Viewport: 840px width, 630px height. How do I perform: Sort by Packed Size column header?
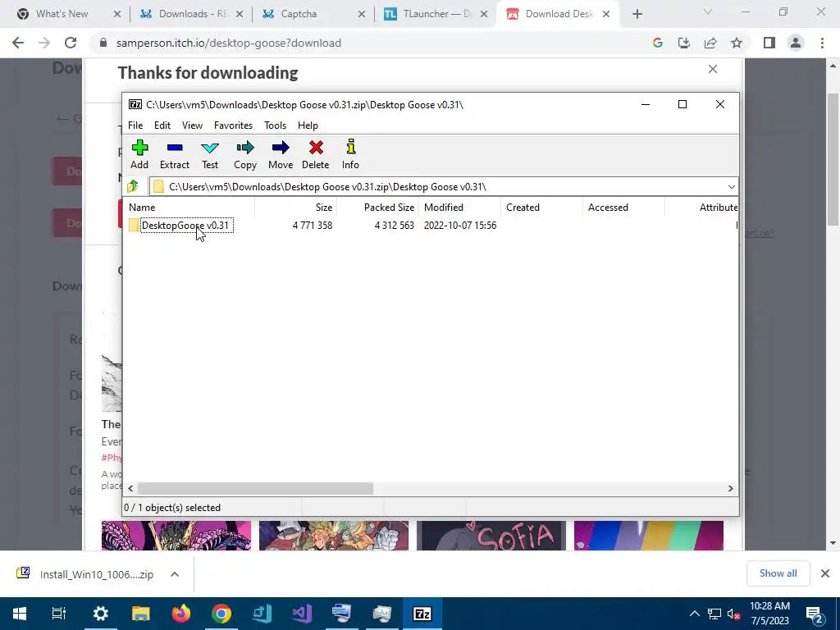pos(377,208)
